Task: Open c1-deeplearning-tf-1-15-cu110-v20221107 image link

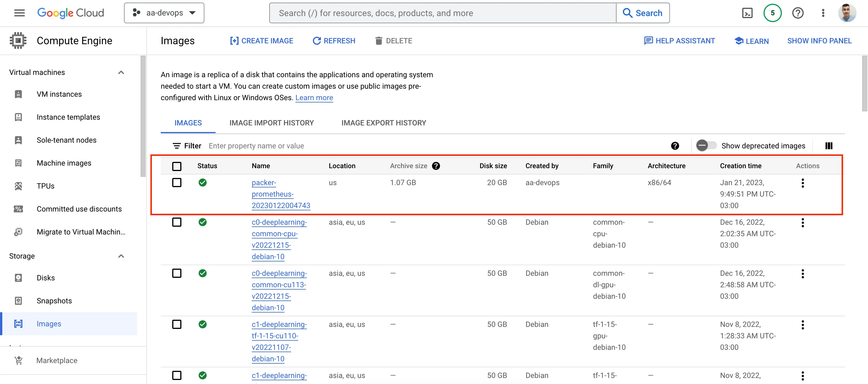Action: 279,342
